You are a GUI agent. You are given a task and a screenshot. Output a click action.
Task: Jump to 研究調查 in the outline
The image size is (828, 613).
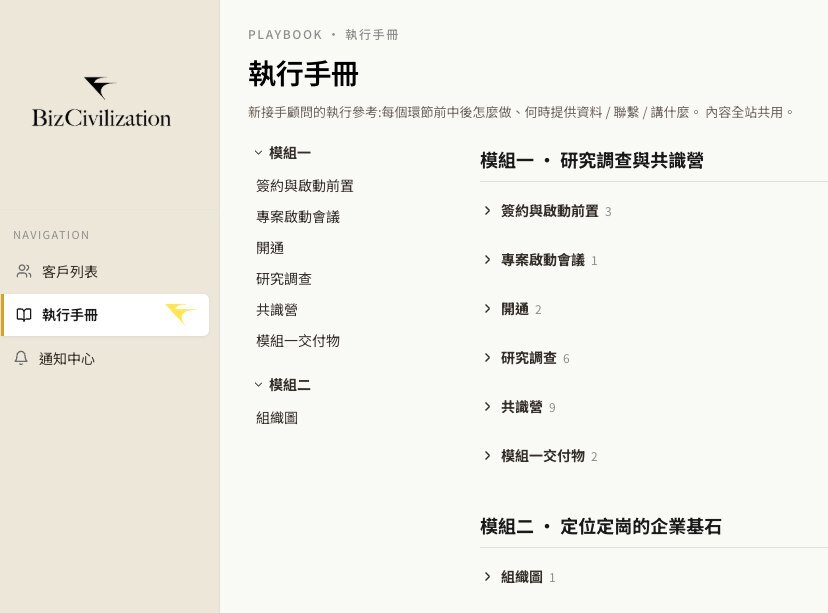pyautogui.click(x=284, y=279)
